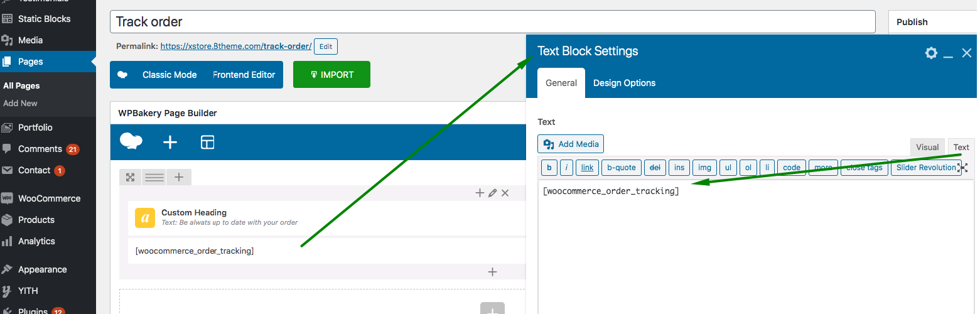This screenshot has width=980, height=314.
Task: Click column prepend plus icon beside pencil
Action: [480, 193]
